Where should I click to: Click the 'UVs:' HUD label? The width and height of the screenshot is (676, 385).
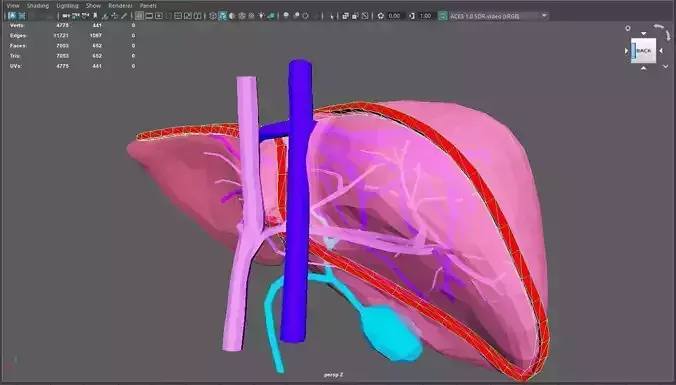tap(16, 66)
